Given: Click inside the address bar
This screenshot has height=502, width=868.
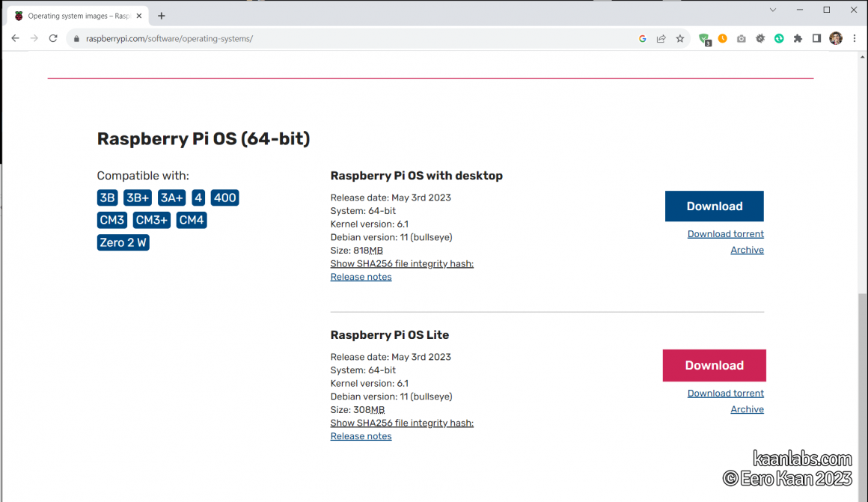Looking at the screenshot, I should [x=224, y=38].
